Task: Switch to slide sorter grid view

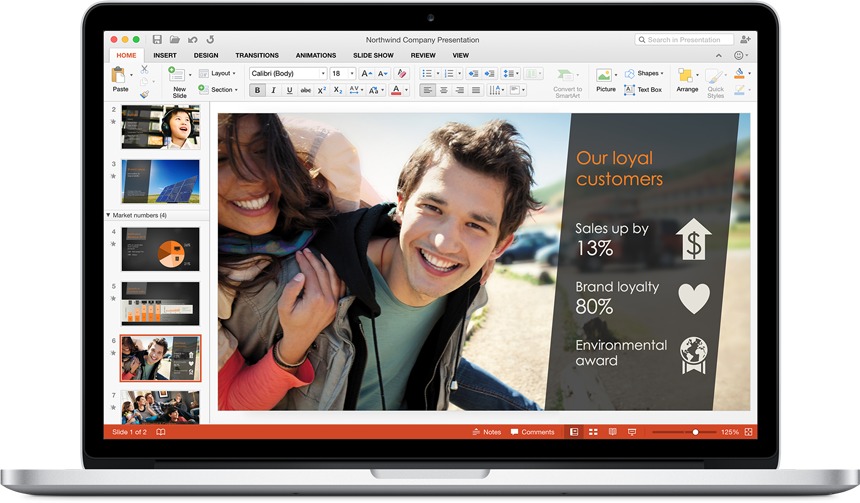Action: pos(593,432)
